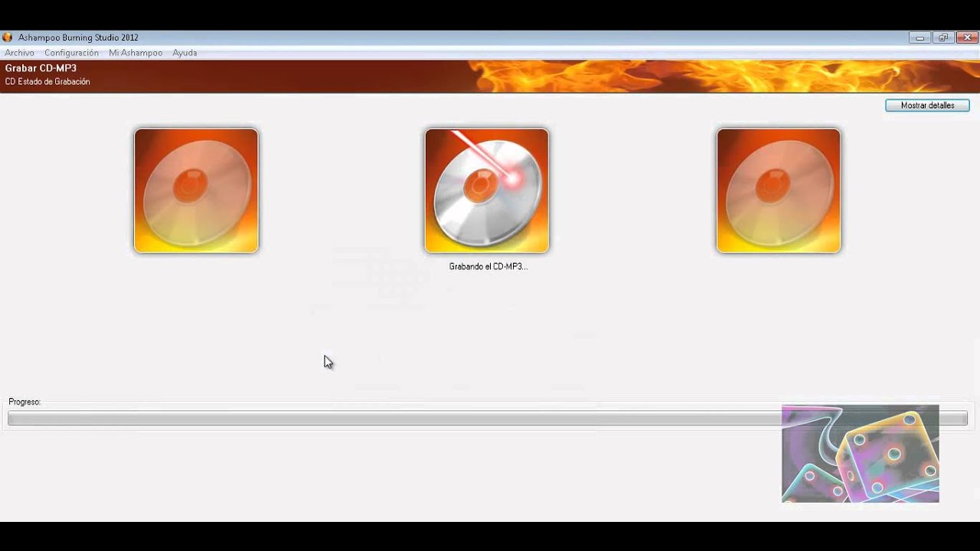The image size is (980, 551).
Task: Click the active burning disc icon with laser
Action: 487,191
